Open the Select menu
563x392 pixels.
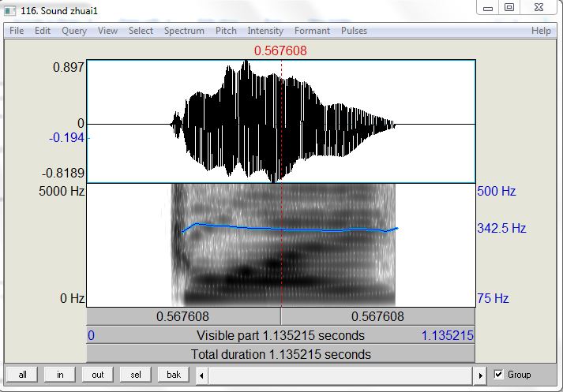tap(141, 31)
